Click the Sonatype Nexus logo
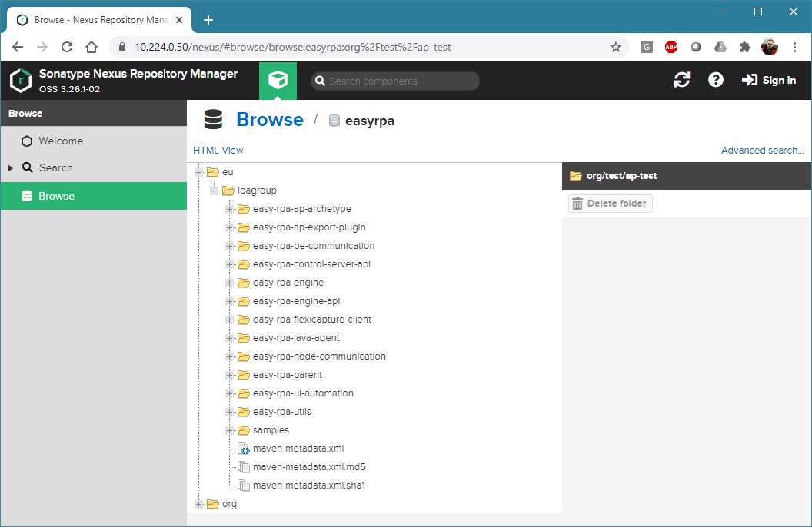Screen dimensions: 812x527 click(20, 81)
